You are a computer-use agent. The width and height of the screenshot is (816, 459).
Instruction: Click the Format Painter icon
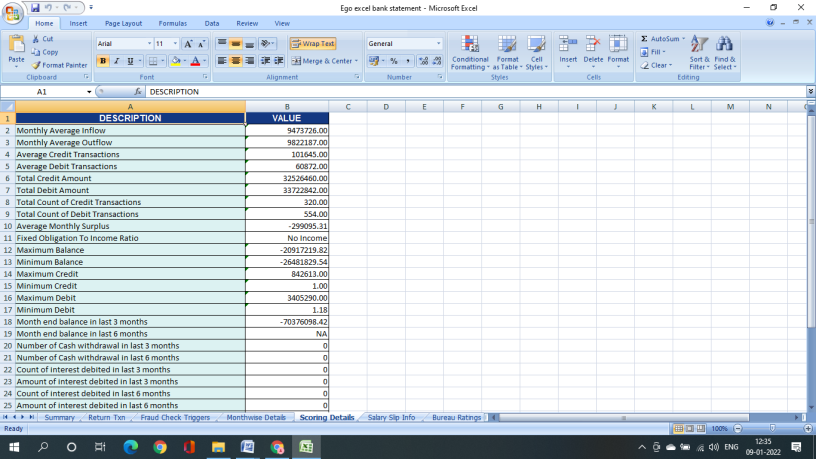37,65
